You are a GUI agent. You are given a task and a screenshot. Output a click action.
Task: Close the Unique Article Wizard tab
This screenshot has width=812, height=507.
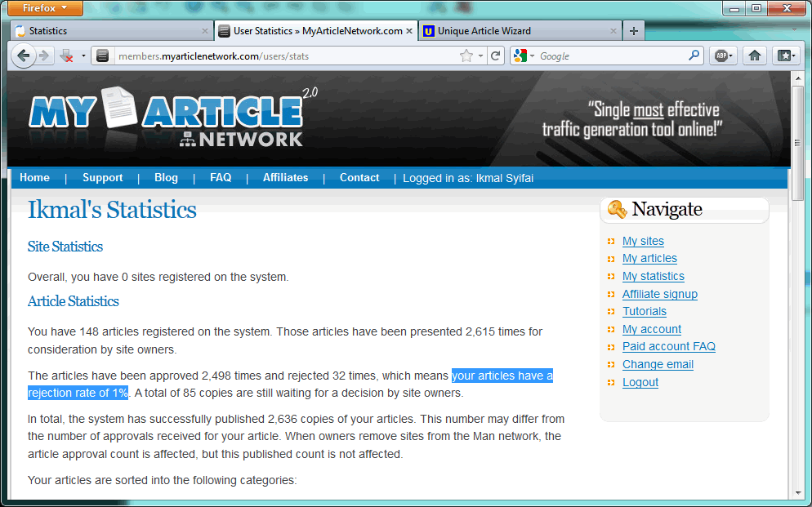pos(613,31)
